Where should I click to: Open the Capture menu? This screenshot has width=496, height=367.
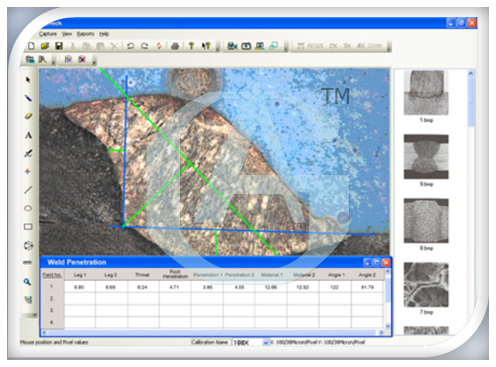(x=48, y=34)
